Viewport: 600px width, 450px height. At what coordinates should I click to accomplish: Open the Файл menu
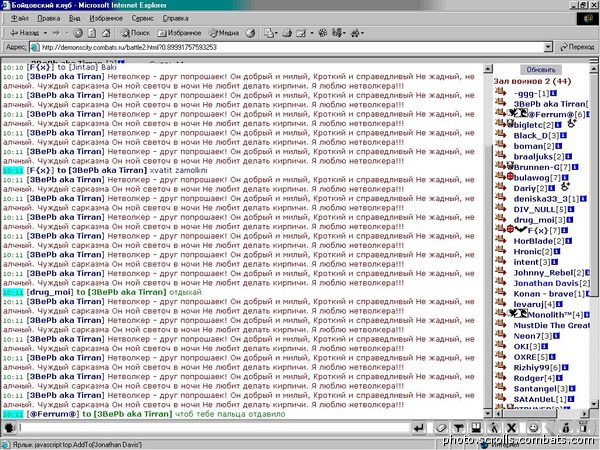(20, 18)
